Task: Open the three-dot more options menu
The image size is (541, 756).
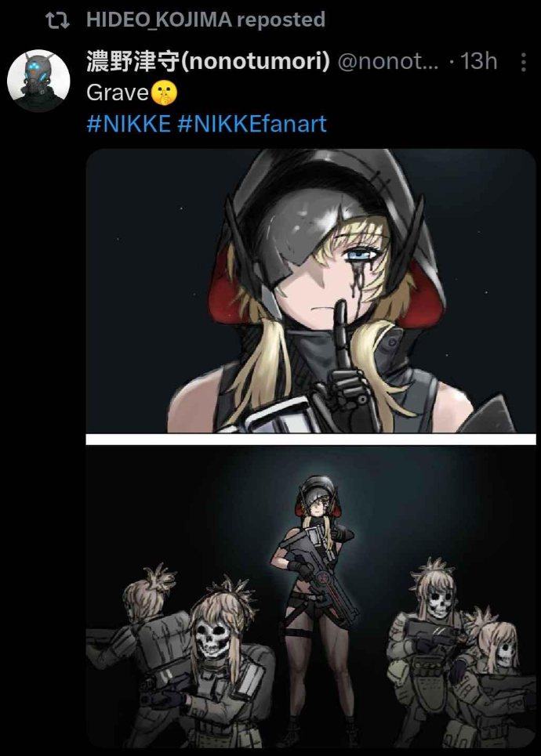Action: (524, 62)
